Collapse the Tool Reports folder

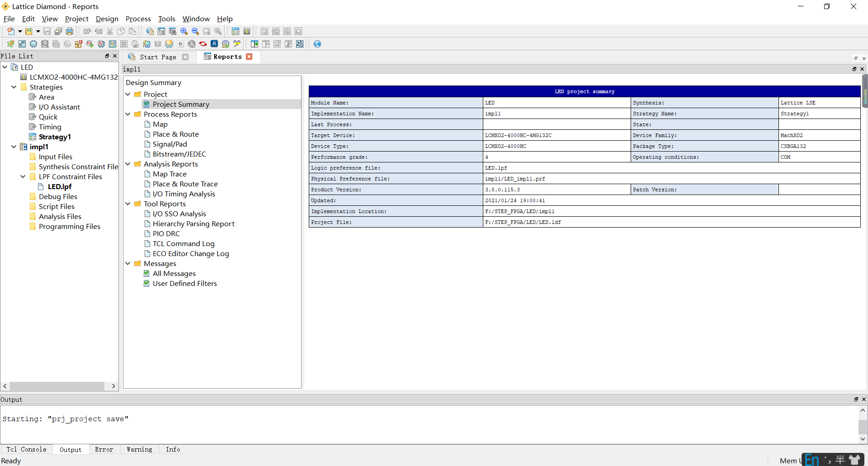(128, 204)
